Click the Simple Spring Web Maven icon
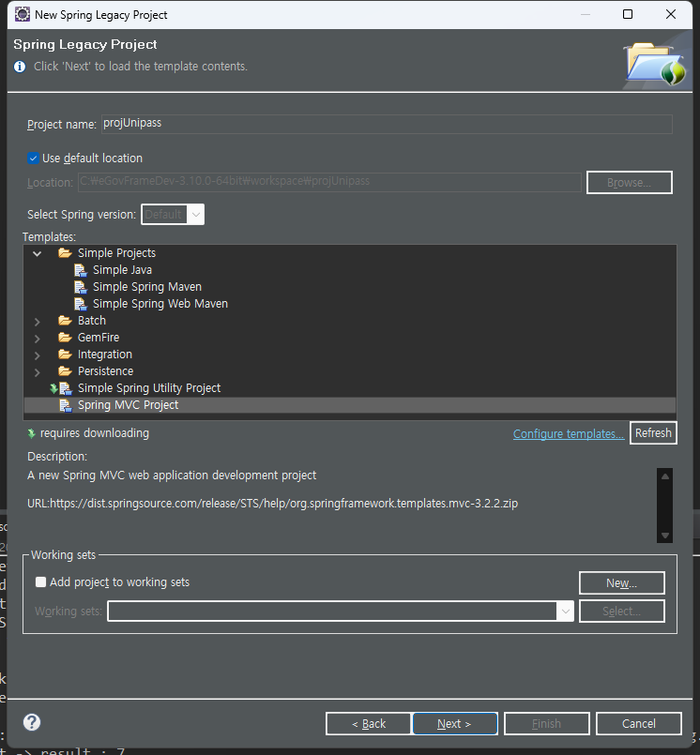The width and height of the screenshot is (700, 755). [81, 304]
